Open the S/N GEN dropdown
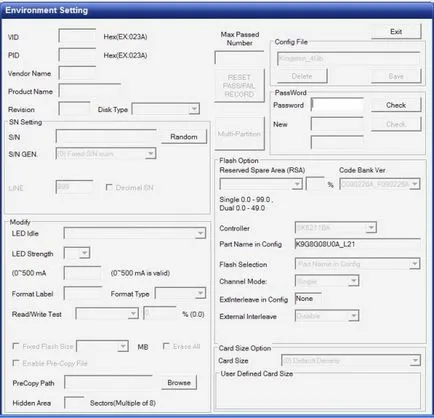 click(x=106, y=154)
